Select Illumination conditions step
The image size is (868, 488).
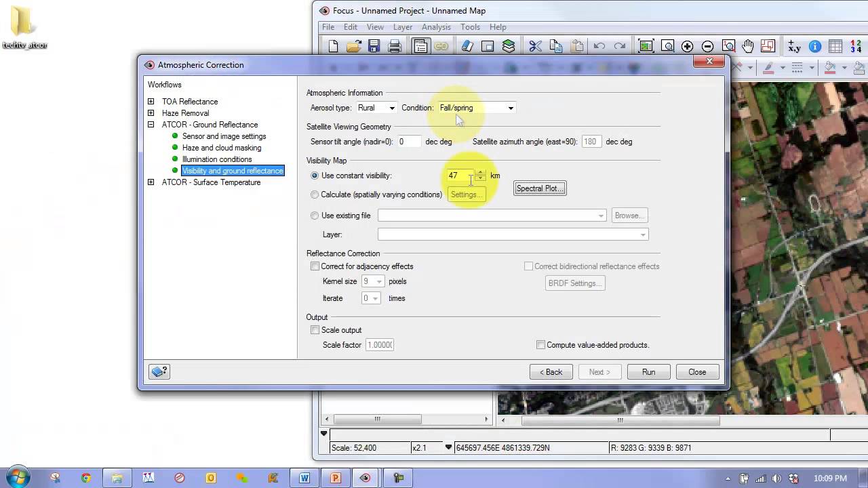[217, 159]
